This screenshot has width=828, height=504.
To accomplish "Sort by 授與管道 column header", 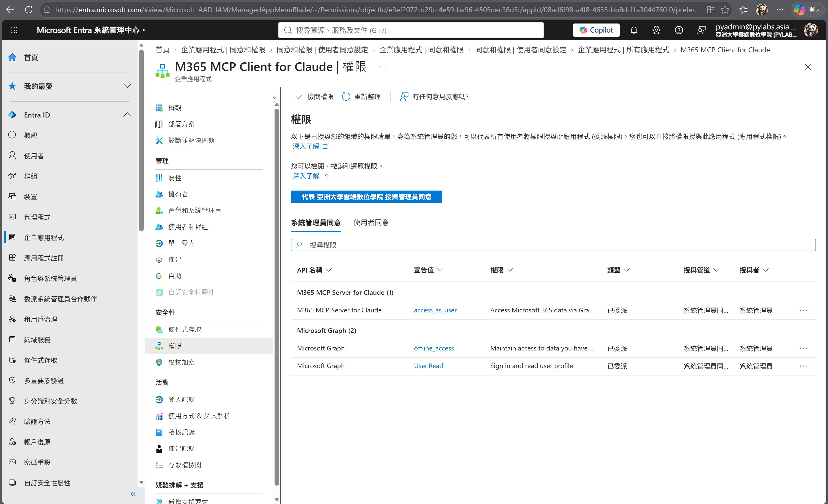I will coord(701,270).
